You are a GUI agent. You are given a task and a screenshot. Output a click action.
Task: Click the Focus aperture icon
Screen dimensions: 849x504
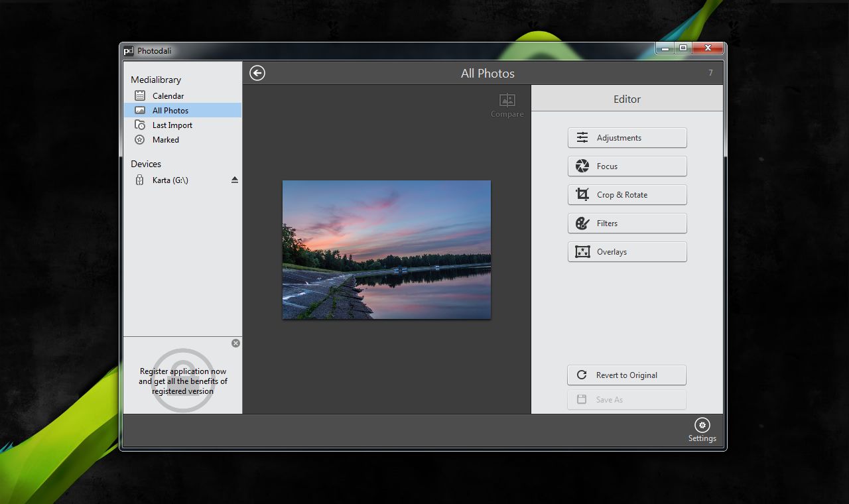coord(582,166)
